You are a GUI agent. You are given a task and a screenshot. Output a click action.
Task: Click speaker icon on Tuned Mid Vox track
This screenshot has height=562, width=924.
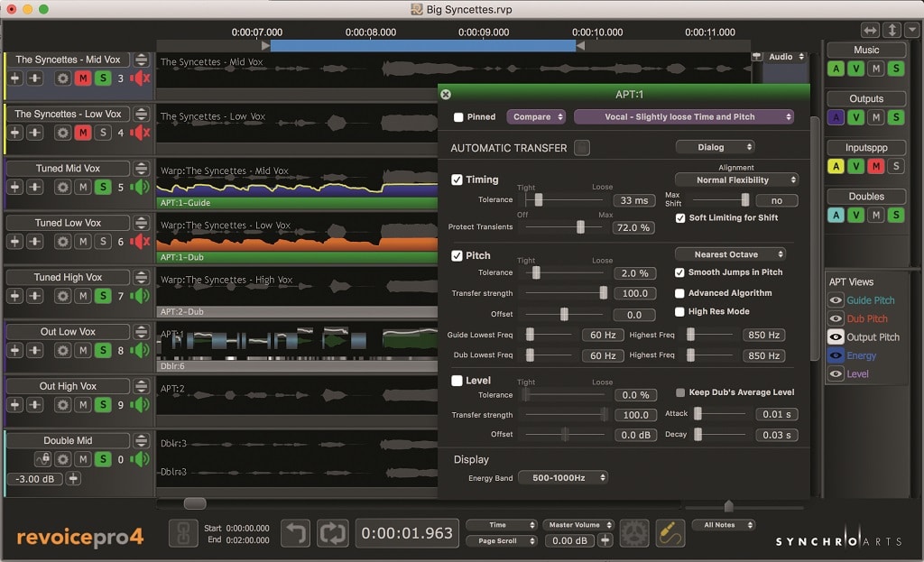click(140, 188)
